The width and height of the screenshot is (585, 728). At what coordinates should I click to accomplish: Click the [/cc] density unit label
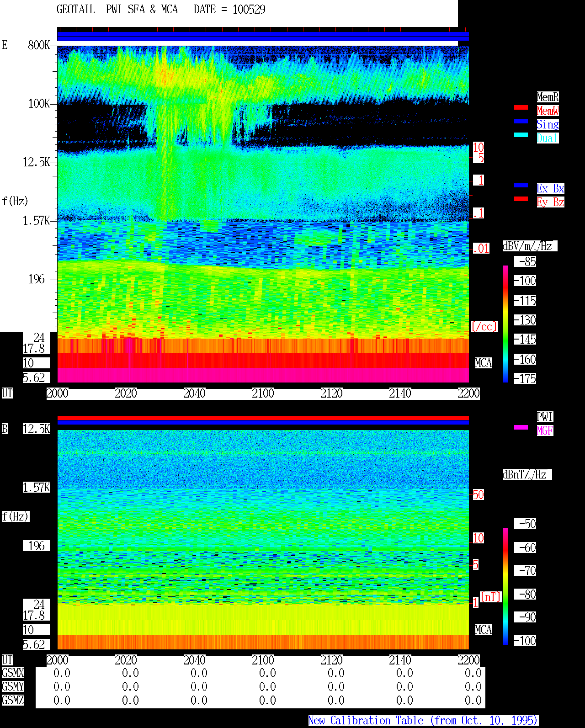[484, 327]
